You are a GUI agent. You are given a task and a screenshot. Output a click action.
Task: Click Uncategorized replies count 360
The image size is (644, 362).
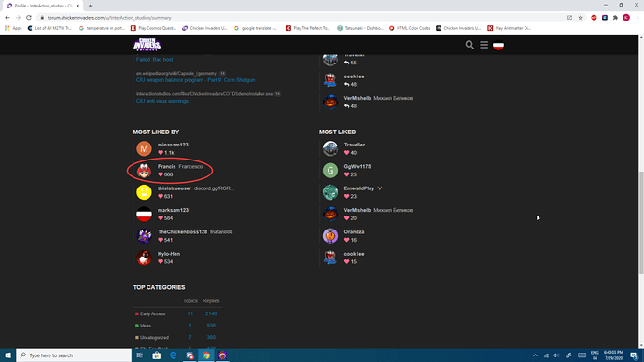(x=211, y=338)
